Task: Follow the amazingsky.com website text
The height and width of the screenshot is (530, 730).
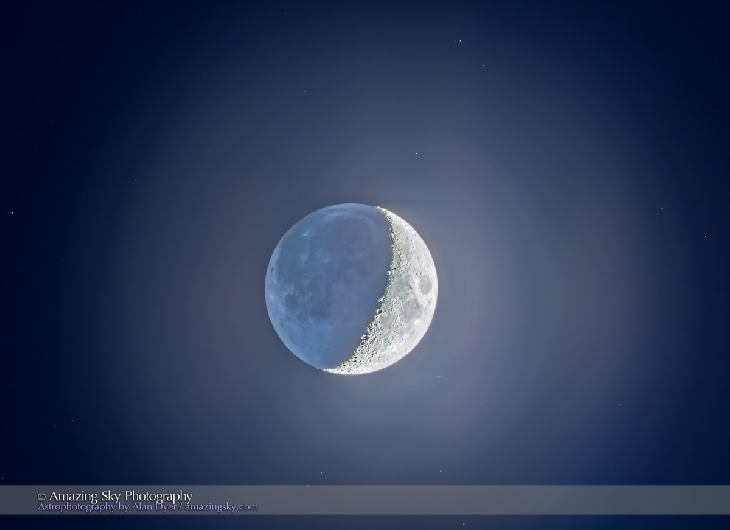Action: [220, 507]
